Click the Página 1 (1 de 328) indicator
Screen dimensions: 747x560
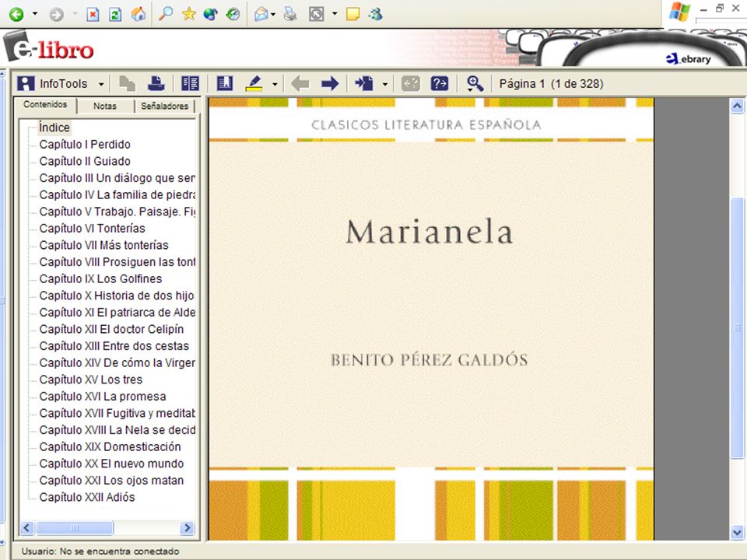coord(551,84)
